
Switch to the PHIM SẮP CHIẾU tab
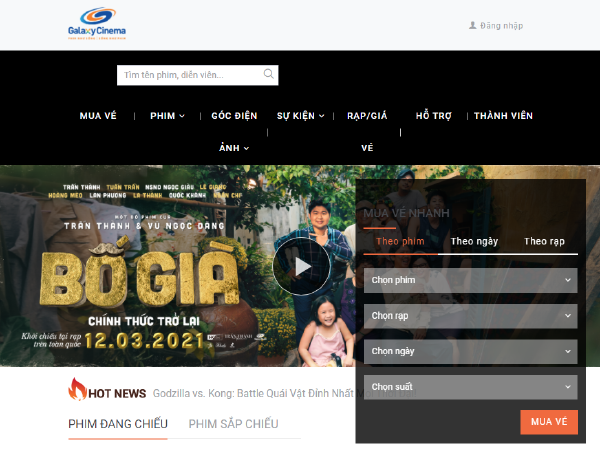coord(233,424)
